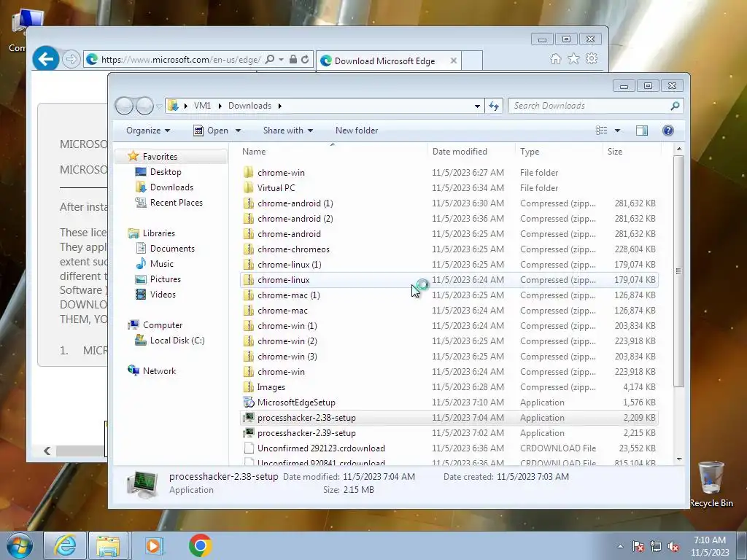Viewport: 747px width, 560px height.
Task: Expand arrow after Downloads breadcrumb
Action: [x=279, y=106]
